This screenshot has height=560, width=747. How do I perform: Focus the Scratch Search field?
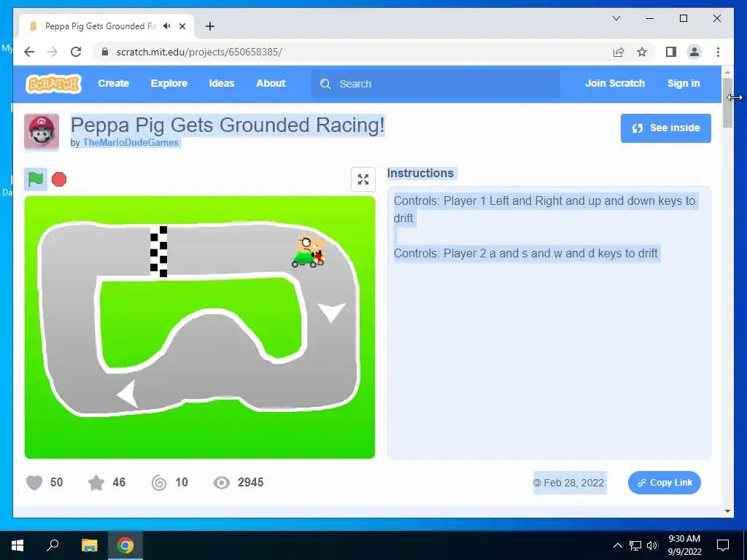pyautogui.click(x=436, y=84)
